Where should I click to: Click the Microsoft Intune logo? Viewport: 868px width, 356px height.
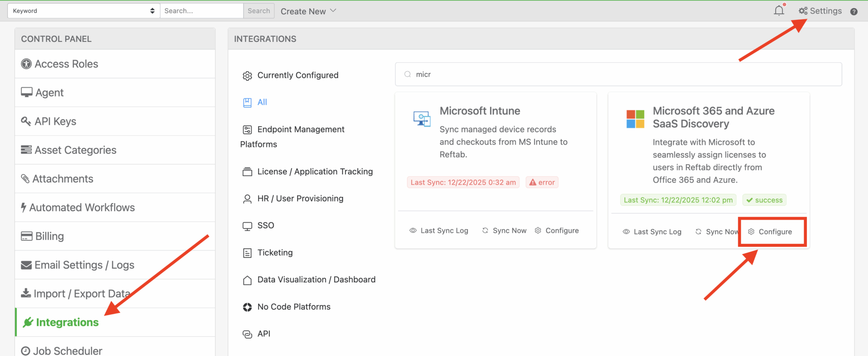pyautogui.click(x=422, y=119)
